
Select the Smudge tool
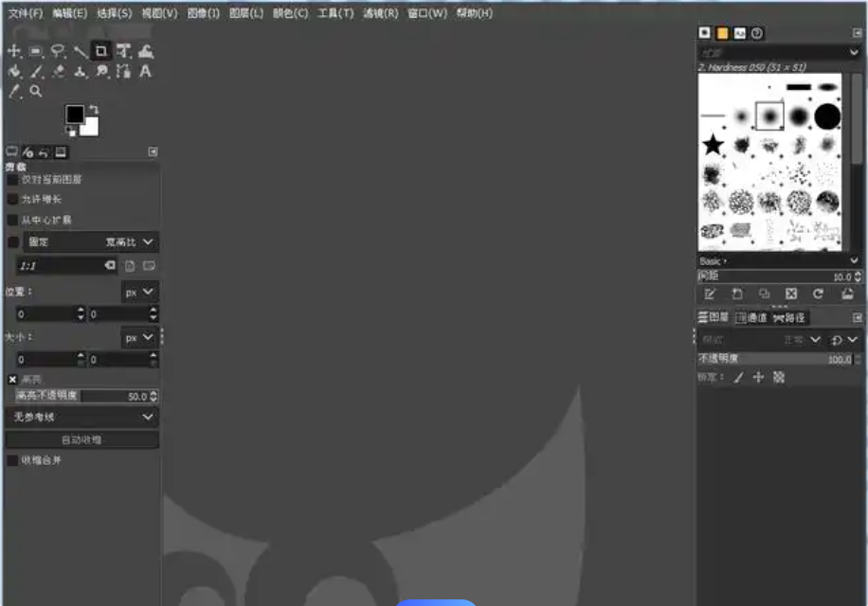(x=101, y=71)
